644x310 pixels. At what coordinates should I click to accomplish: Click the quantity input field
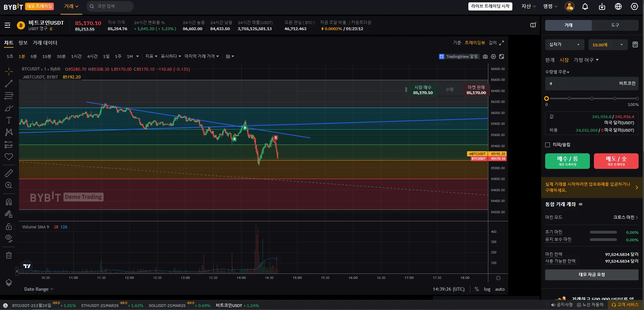coord(592,83)
